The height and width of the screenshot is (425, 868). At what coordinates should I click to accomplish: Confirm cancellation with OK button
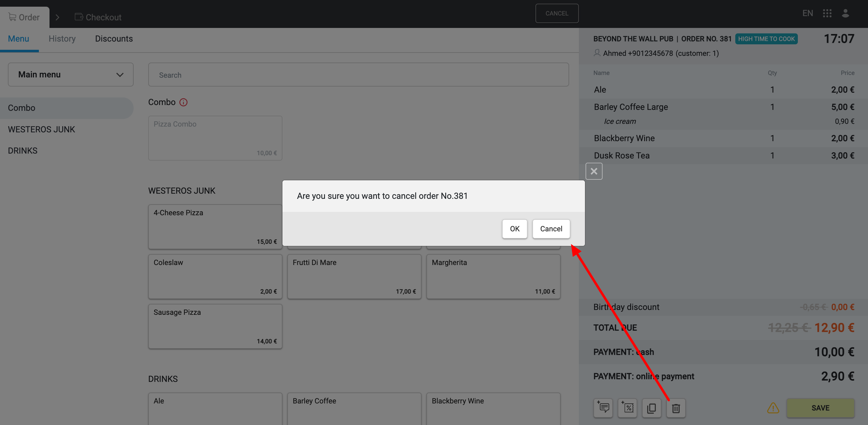514,229
